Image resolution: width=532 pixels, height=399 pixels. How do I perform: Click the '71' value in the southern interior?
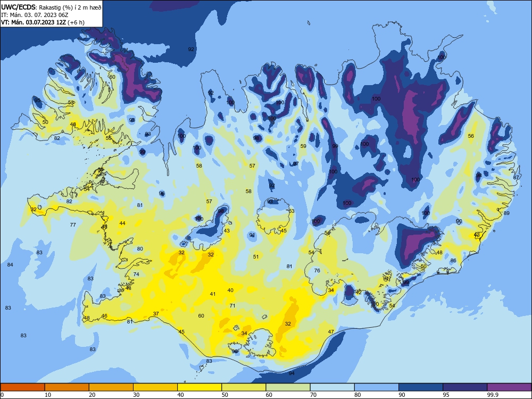point(232,306)
